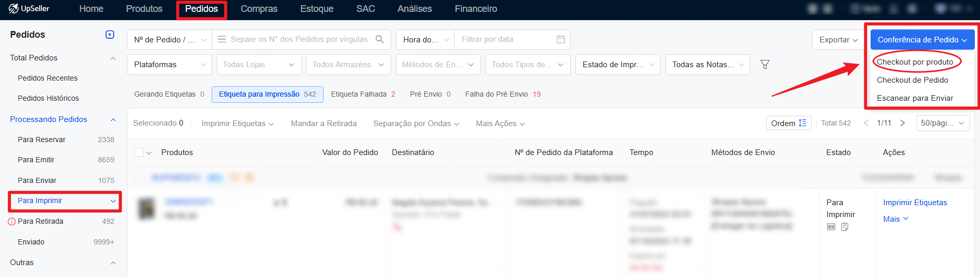Click the search magnifier icon
Screen dimensions: 980x277
[380, 39]
